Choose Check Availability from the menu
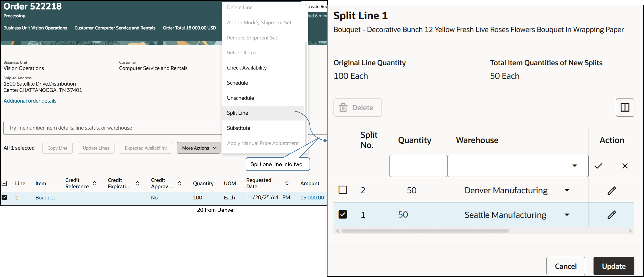 click(x=246, y=68)
